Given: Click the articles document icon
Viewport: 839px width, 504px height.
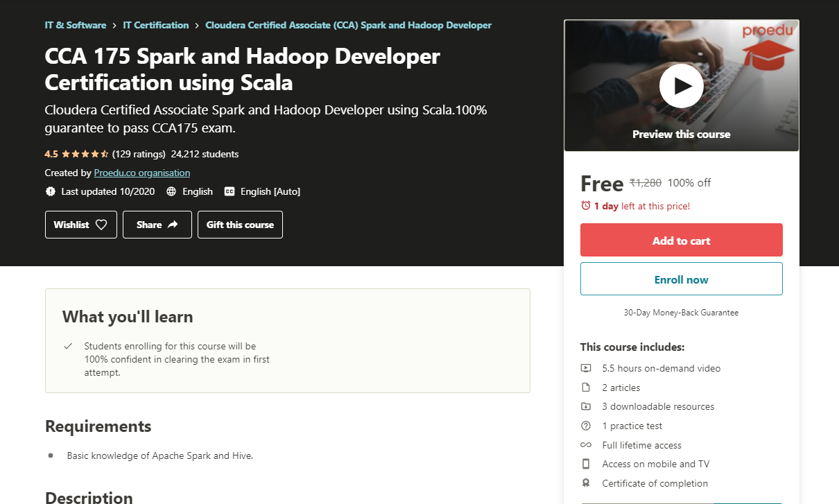Looking at the screenshot, I should 586,388.
